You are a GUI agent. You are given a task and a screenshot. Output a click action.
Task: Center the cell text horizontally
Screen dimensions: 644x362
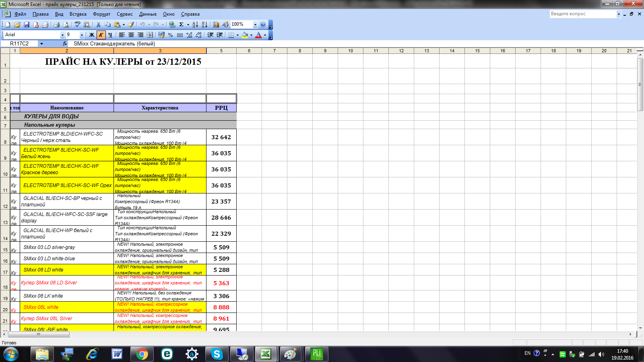(x=131, y=35)
